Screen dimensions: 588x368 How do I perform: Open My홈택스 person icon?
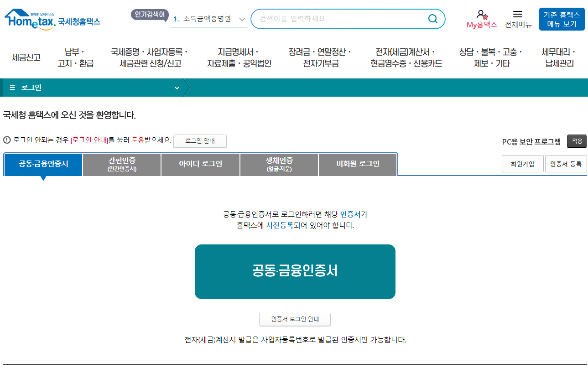click(482, 15)
